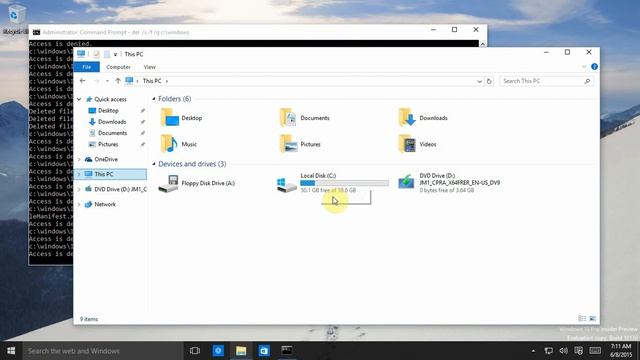Go up one level with Up arrow
This screenshot has height=360, width=640.
click(118, 81)
